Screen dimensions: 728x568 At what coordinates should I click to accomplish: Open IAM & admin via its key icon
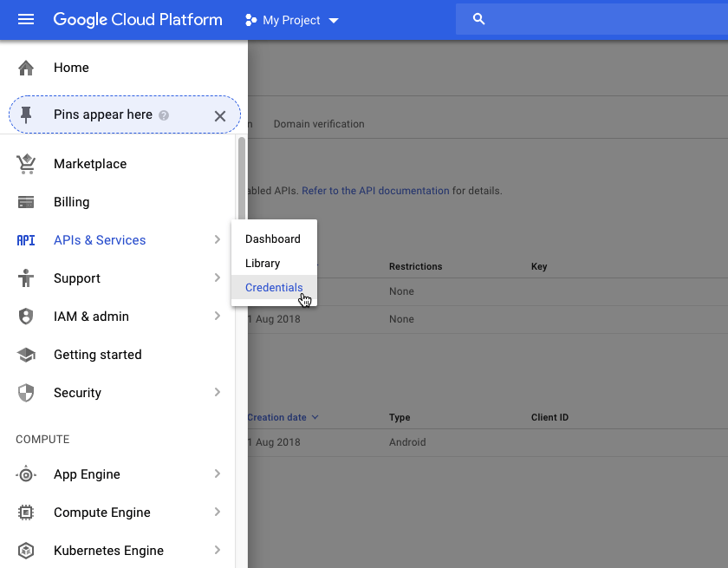[x=25, y=316]
